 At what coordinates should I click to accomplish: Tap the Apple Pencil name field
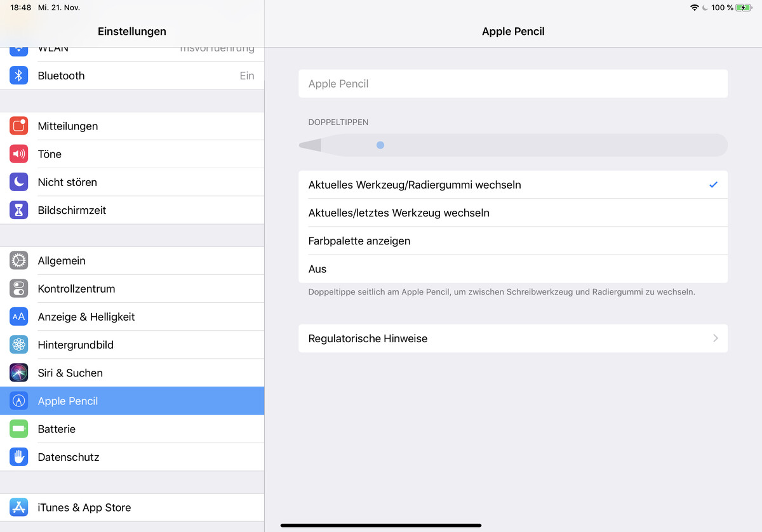point(512,84)
